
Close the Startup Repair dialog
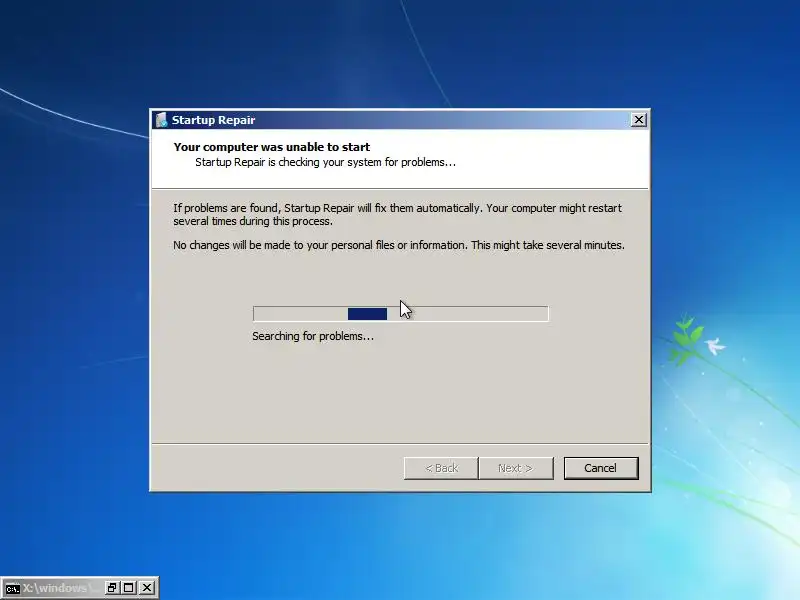[x=638, y=120]
